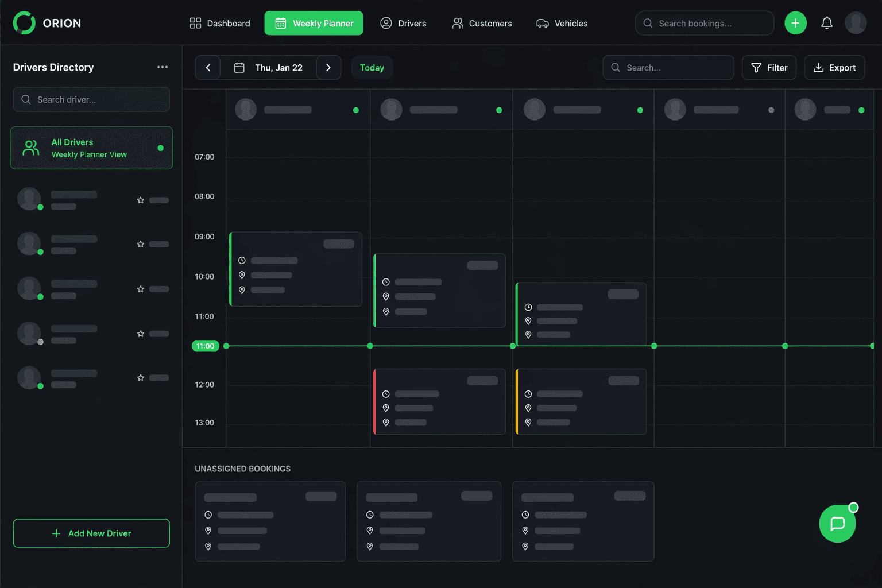The image size is (882, 588).
Task: Jump to Today
Action: point(372,68)
